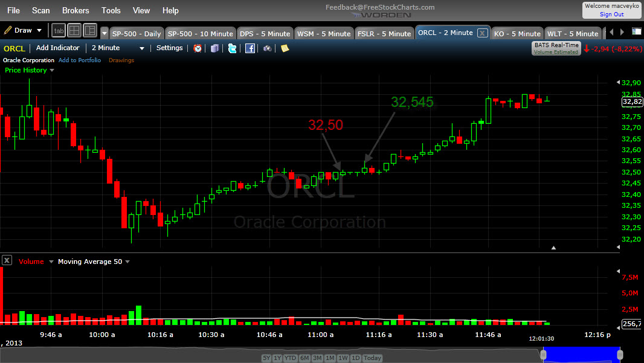Select the 1M time range
This screenshot has height=363, width=644.
point(330,358)
